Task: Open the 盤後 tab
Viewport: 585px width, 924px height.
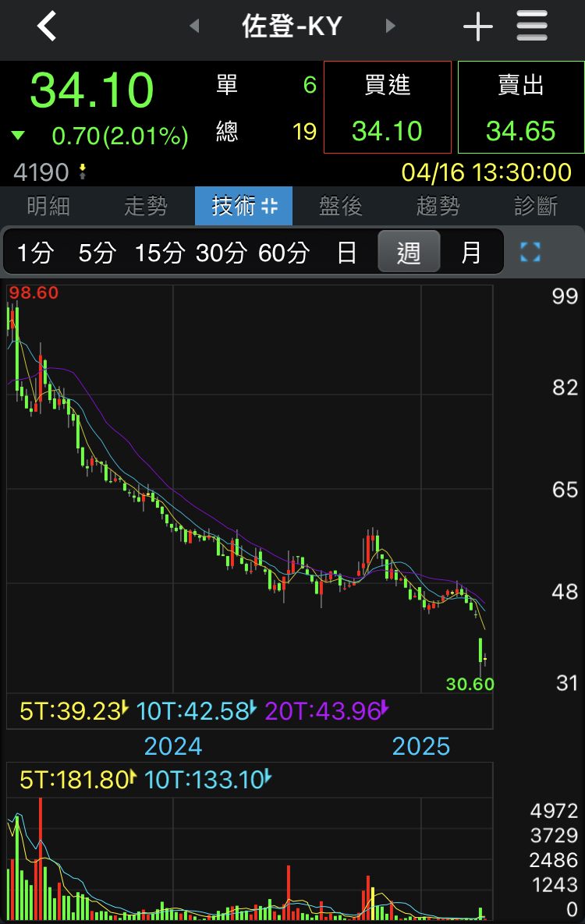Action: coord(340,207)
